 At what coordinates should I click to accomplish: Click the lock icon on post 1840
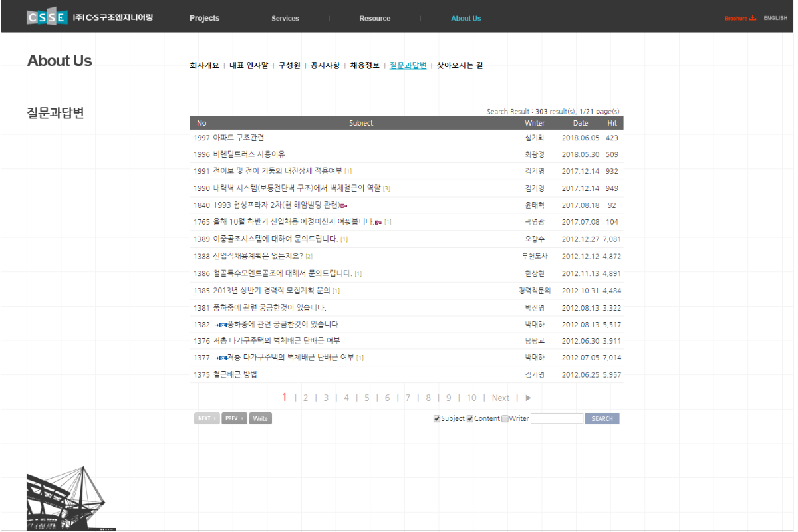coord(344,205)
